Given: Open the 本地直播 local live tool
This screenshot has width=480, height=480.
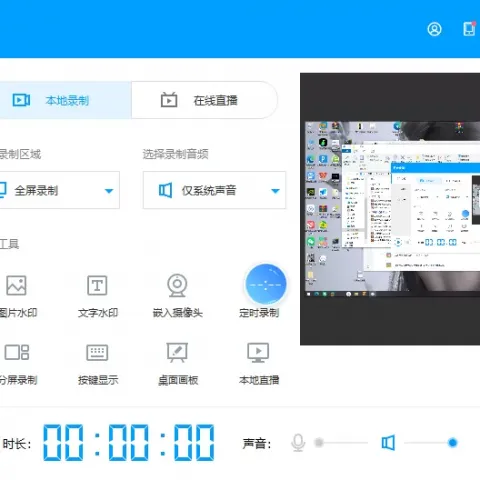Looking at the screenshot, I should 259,364.
